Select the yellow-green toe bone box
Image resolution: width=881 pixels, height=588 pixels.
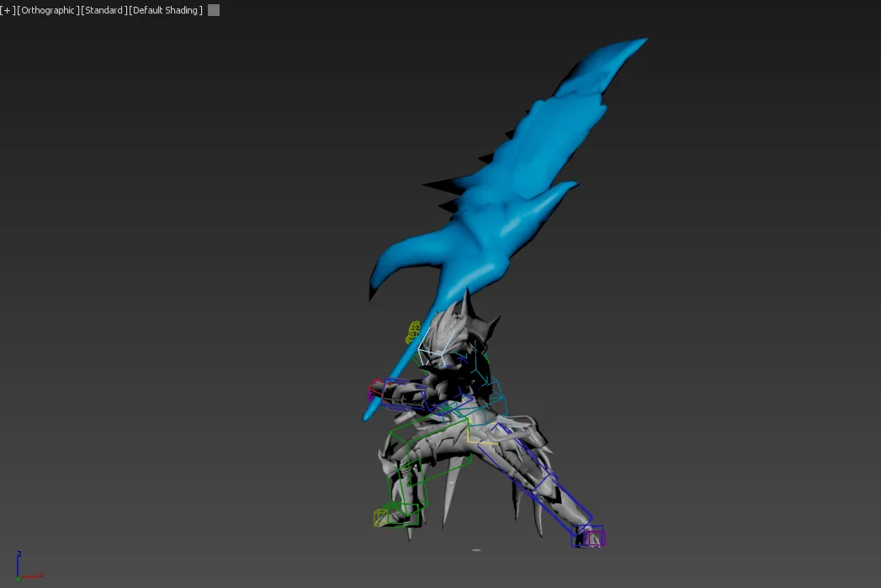click(381, 517)
